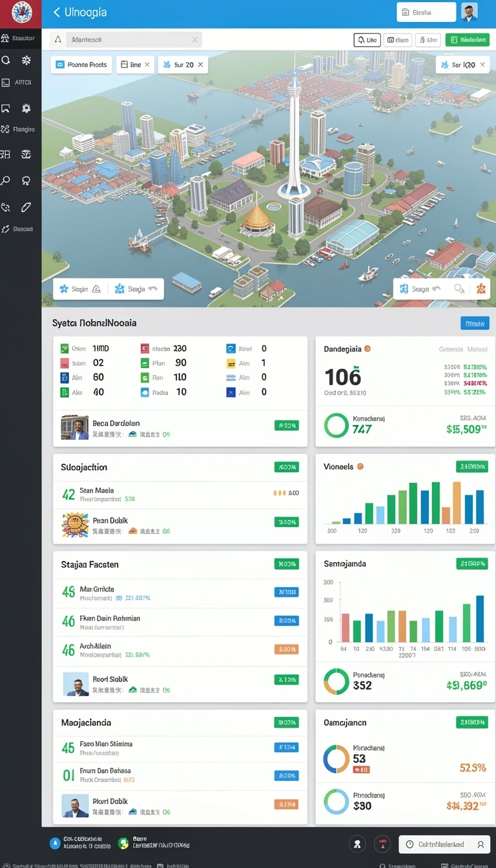Viewport: 496px width, 868px height.
Task: Click the Fano Mlan Stimima row
Action: (x=180, y=748)
